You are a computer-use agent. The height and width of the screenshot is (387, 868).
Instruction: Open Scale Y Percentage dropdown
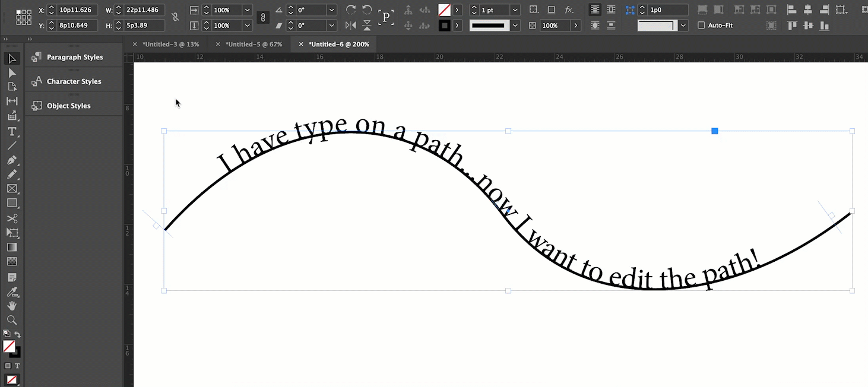tap(247, 26)
